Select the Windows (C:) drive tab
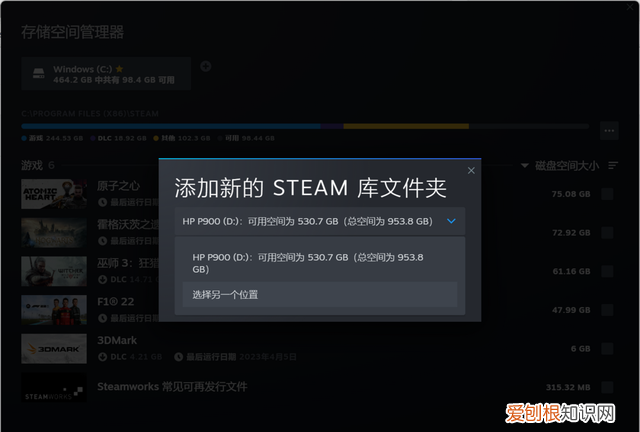 106,74
